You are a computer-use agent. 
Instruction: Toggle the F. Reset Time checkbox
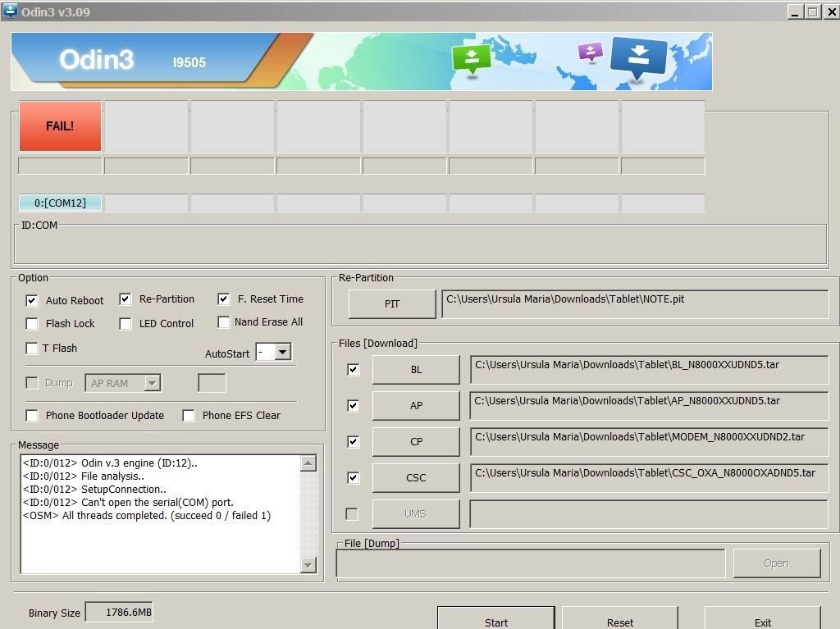coord(223,299)
